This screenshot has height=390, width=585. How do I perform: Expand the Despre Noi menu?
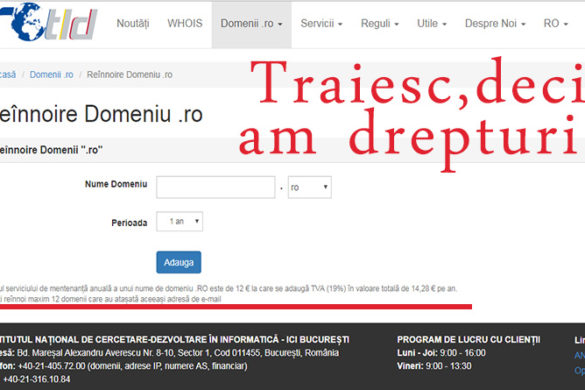click(x=495, y=24)
